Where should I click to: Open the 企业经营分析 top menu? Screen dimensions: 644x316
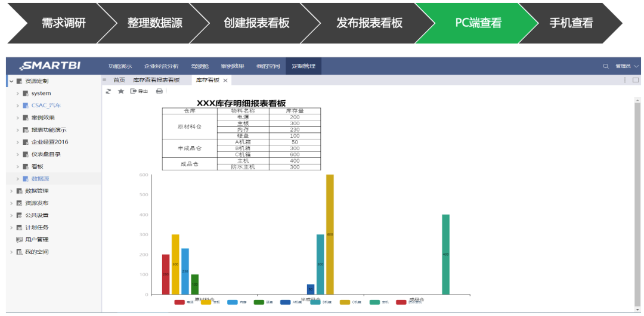(x=162, y=66)
